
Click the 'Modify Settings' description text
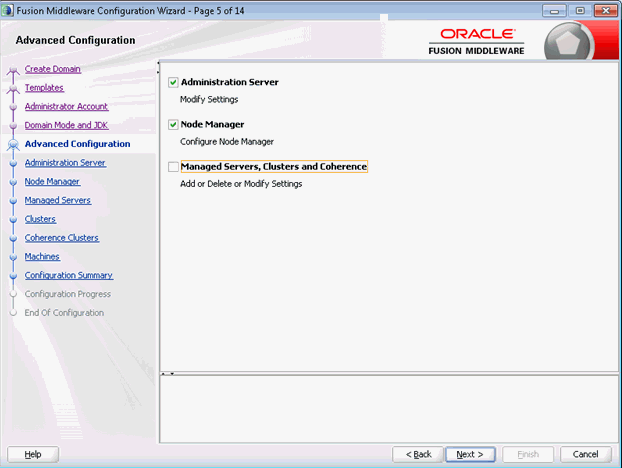(209, 100)
